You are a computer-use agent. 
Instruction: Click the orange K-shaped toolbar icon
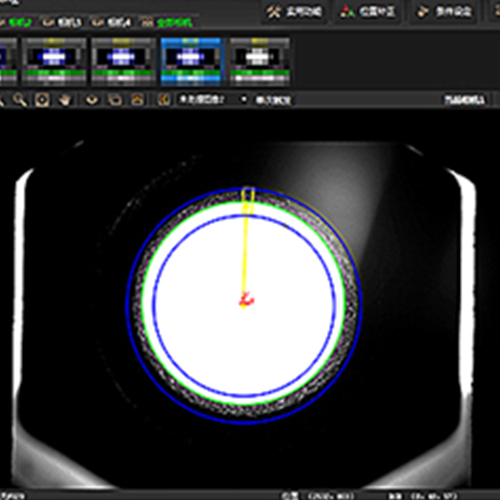[164, 99]
